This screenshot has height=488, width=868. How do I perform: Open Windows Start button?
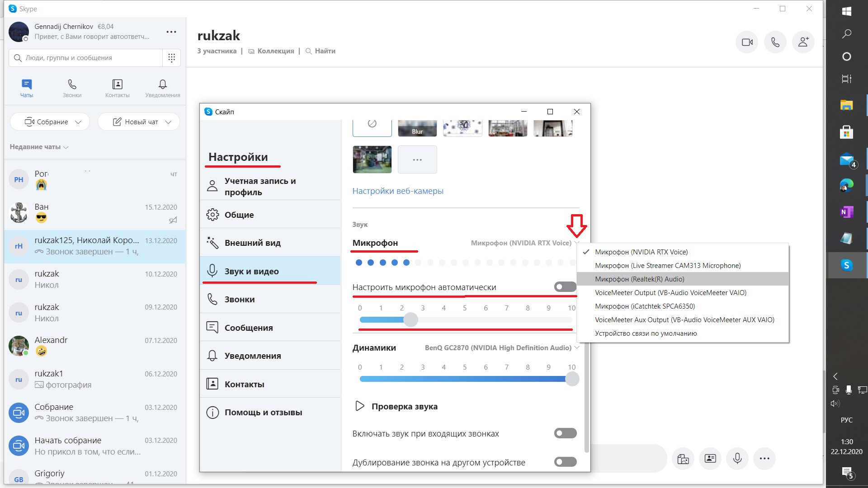pyautogui.click(x=847, y=11)
